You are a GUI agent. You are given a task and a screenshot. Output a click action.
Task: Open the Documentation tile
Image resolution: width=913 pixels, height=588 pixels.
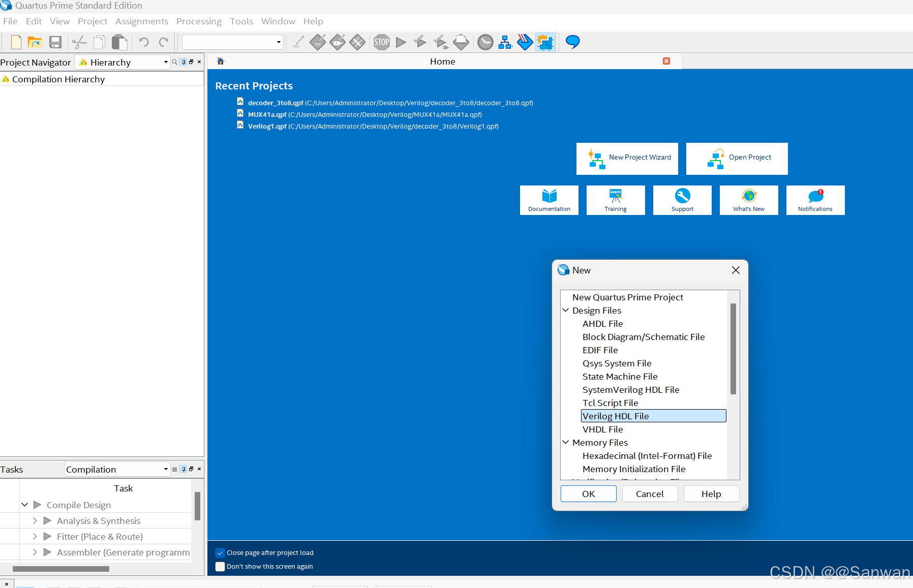click(549, 200)
